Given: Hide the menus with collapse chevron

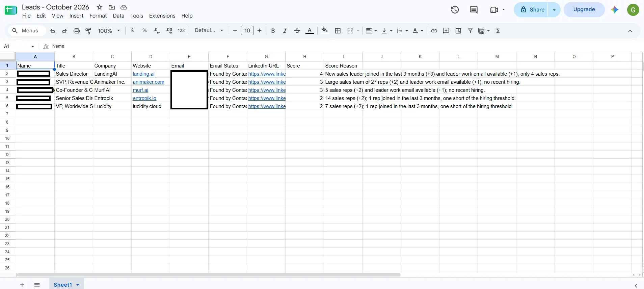Looking at the screenshot, I should (630, 31).
